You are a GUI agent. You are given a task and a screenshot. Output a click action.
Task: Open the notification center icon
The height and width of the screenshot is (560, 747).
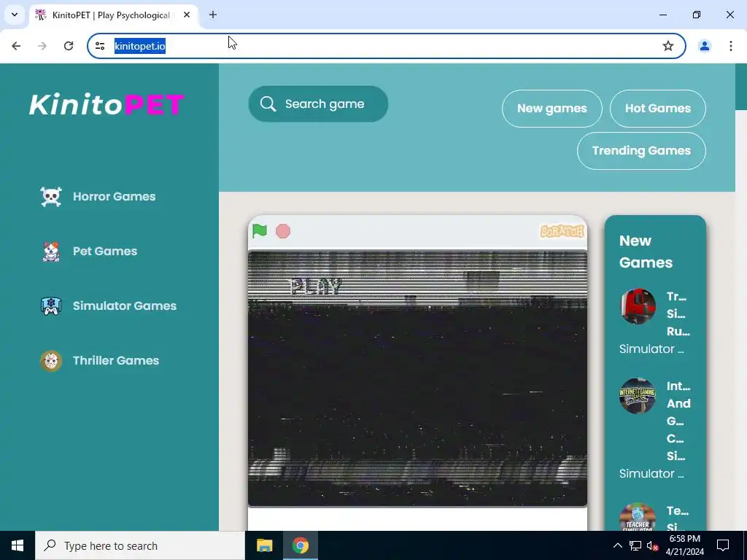[x=723, y=545]
